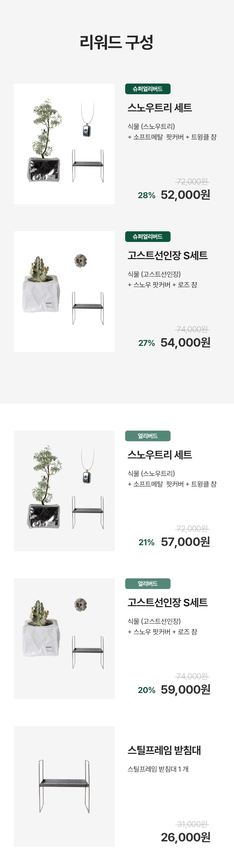Click 슈퍼얼리버드 badge above 54,000원 고스트선인장 S세트
Viewport: 234px width, 868px height.
(148, 236)
